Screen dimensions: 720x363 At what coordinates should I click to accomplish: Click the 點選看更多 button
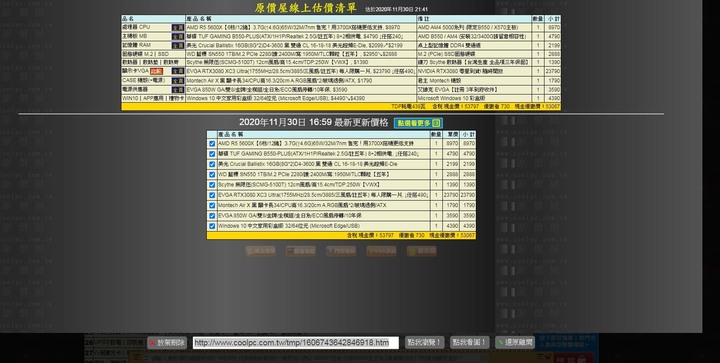(x=418, y=123)
